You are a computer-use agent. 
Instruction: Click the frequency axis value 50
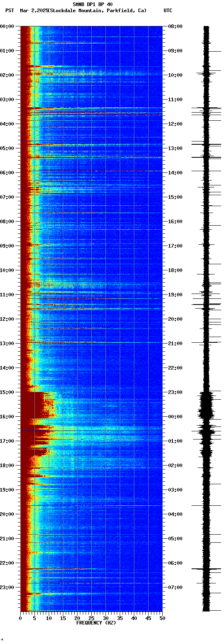click(162, 618)
